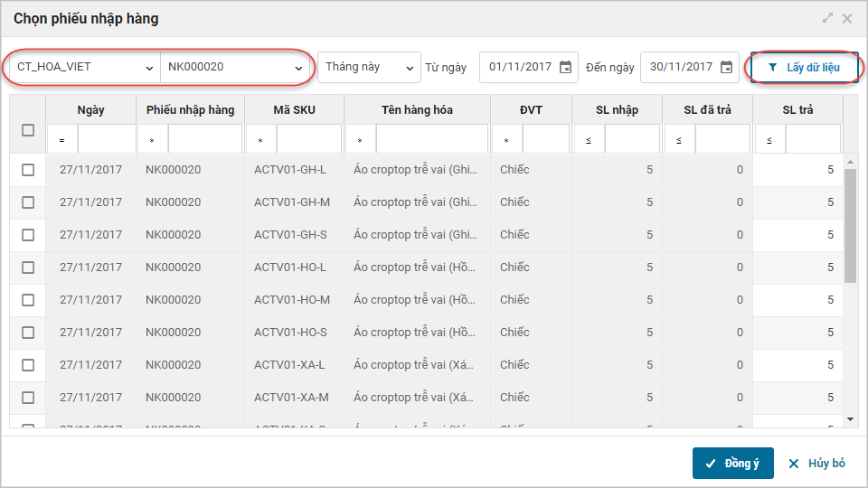Click the Tên hàng hóa filter operator icon

coord(360,141)
